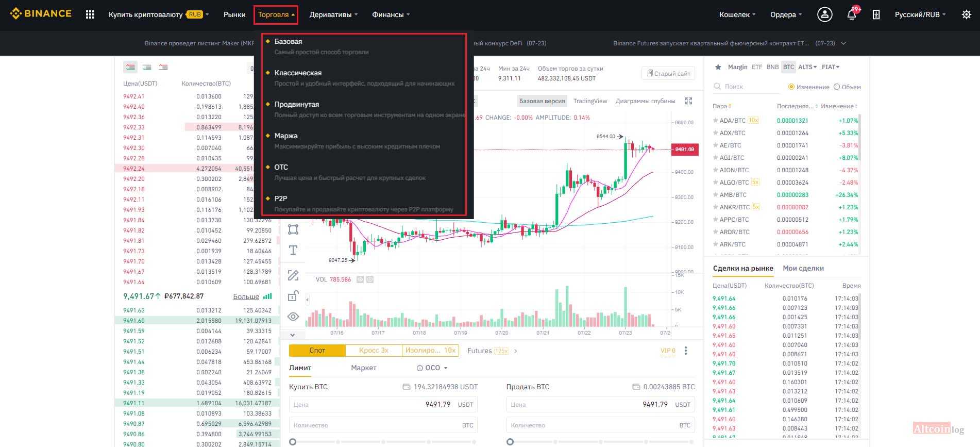Toggle the lock drawings icon
Screen dimensions: 980x447
(x=293, y=296)
